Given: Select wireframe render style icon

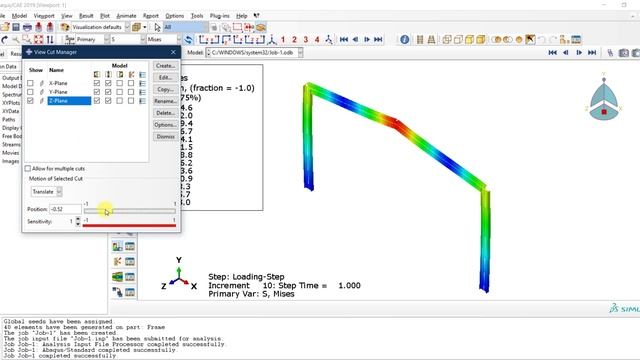Looking at the screenshot, I should point(447,40).
